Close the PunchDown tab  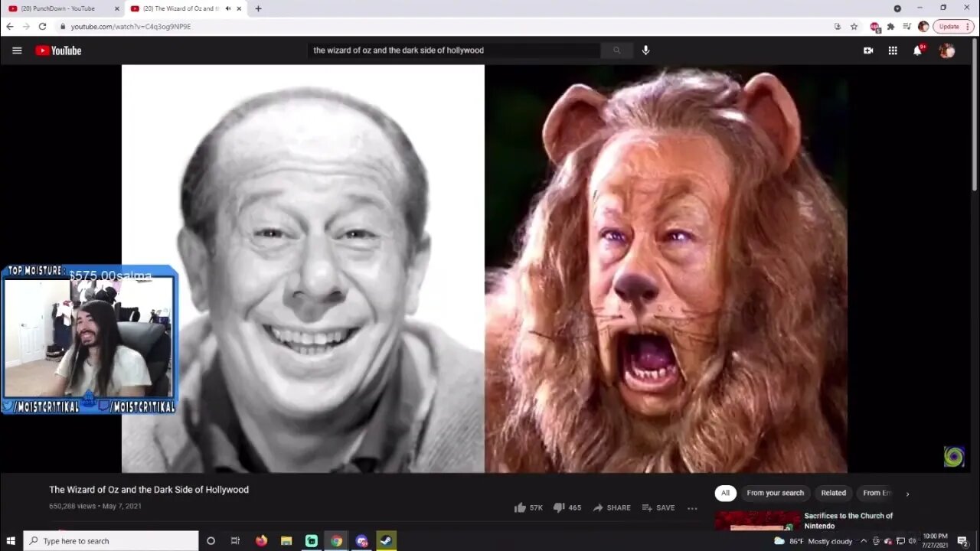coord(117,8)
